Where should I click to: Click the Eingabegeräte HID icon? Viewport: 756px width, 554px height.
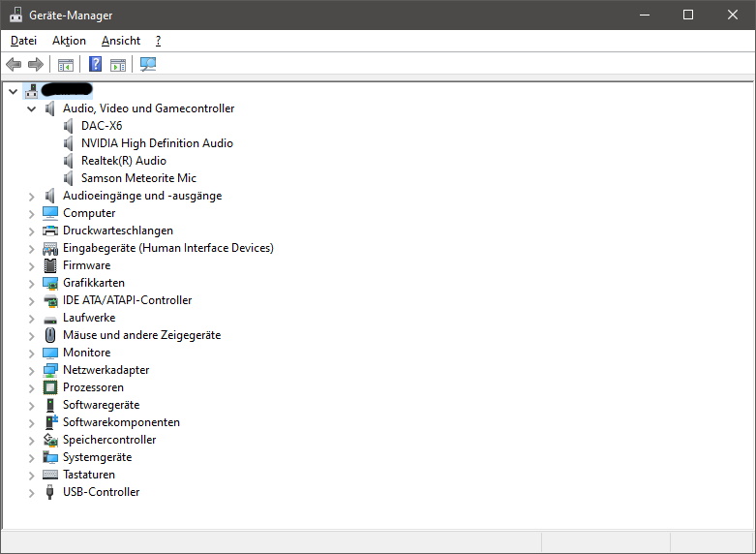[50, 248]
